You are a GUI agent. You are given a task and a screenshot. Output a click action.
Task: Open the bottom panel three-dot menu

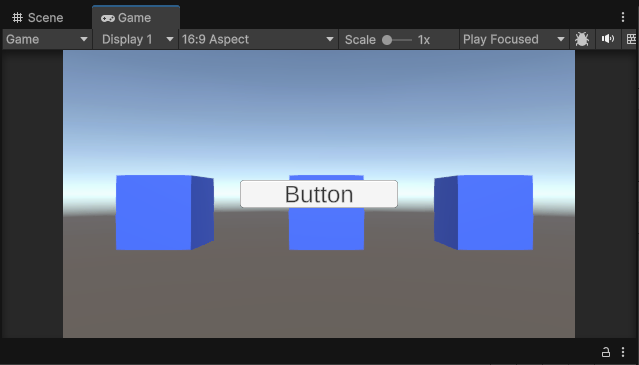(623, 352)
